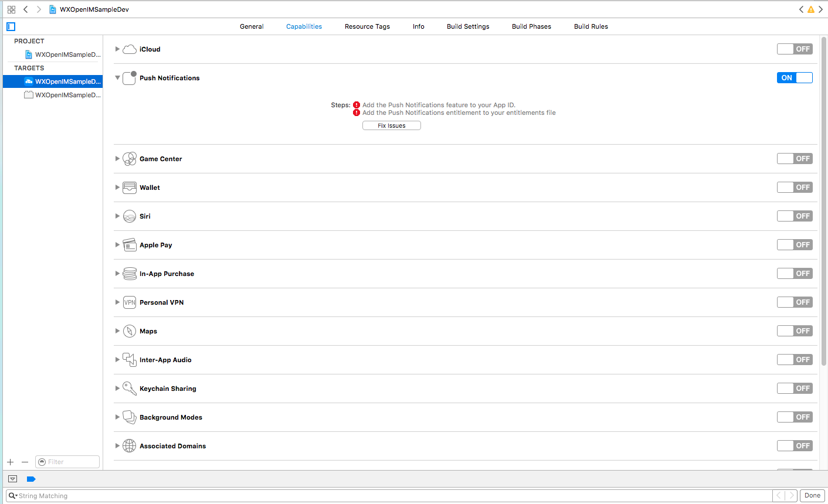This screenshot has height=504, width=828.
Task: Expand the Personal VPN section
Action: 117,302
